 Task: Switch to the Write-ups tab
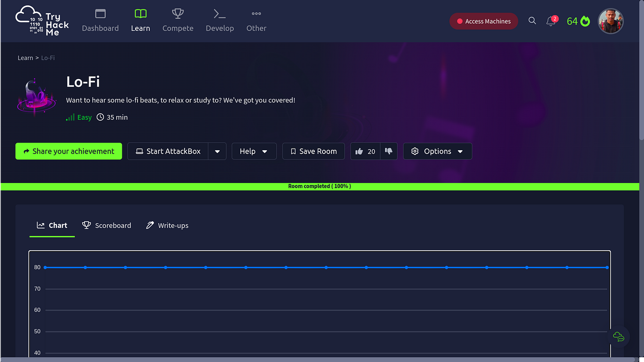[167, 226]
